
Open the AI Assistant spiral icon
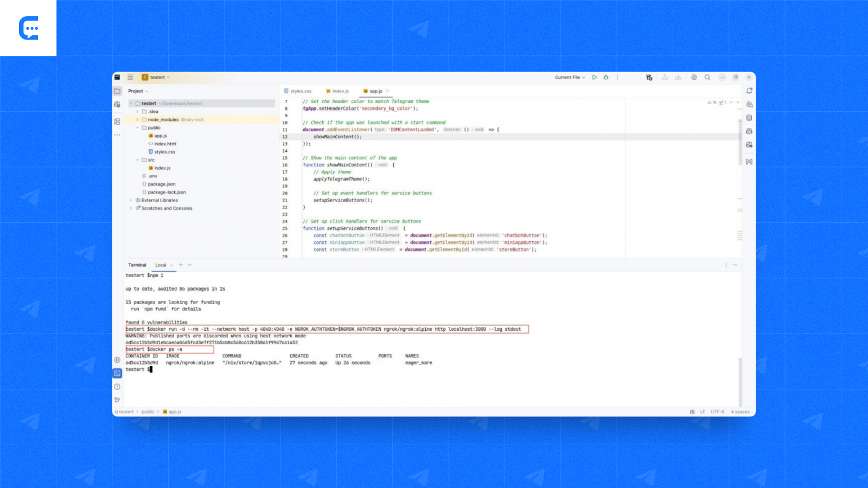tap(694, 78)
